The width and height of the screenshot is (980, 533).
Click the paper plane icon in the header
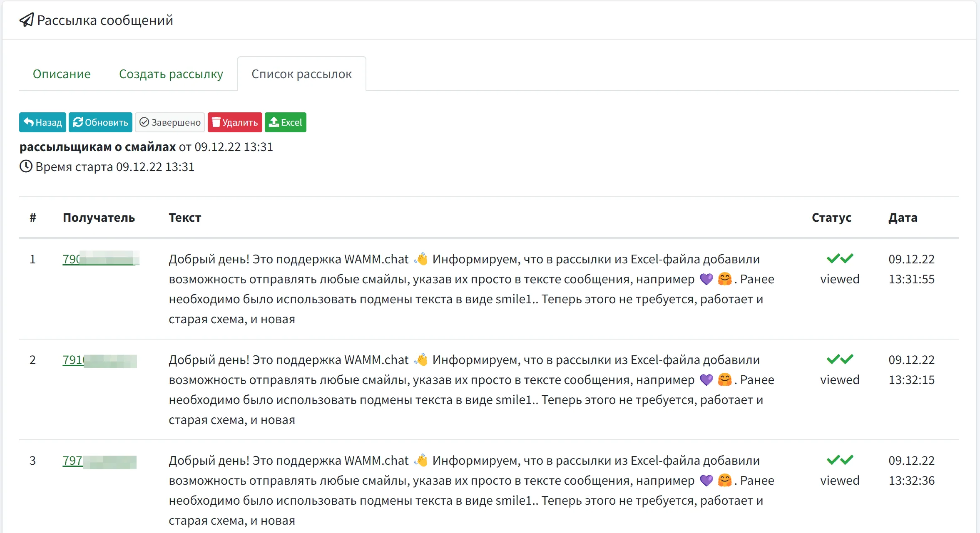26,20
